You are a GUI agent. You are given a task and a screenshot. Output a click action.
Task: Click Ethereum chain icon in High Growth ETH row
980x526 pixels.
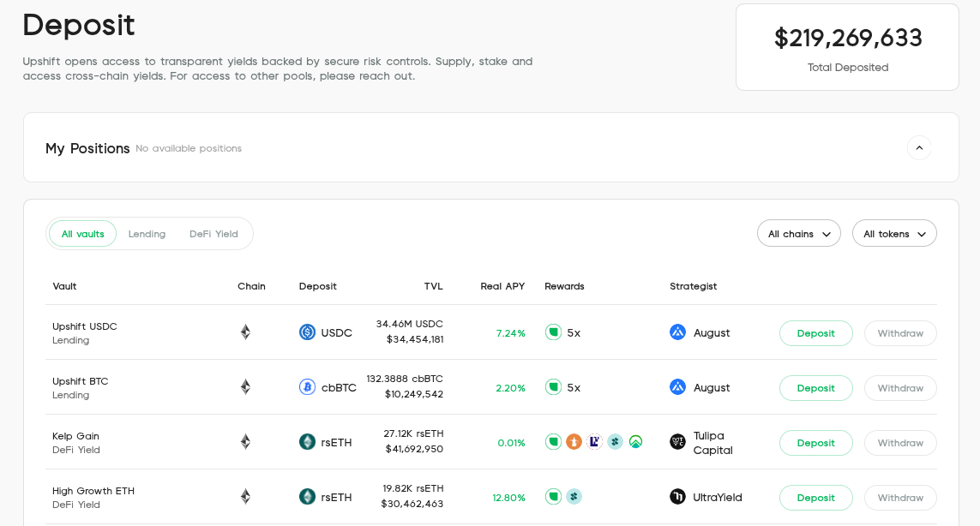(x=245, y=497)
